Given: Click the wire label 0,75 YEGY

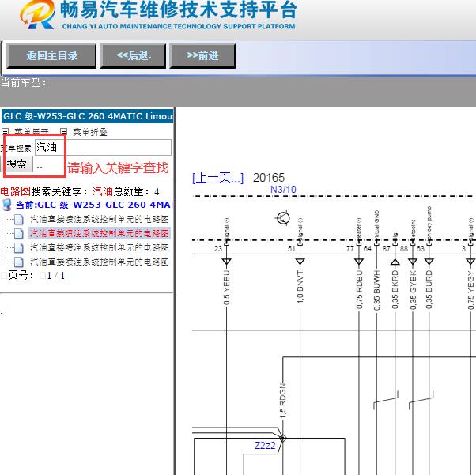Looking at the screenshot, I should click(470, 291).
